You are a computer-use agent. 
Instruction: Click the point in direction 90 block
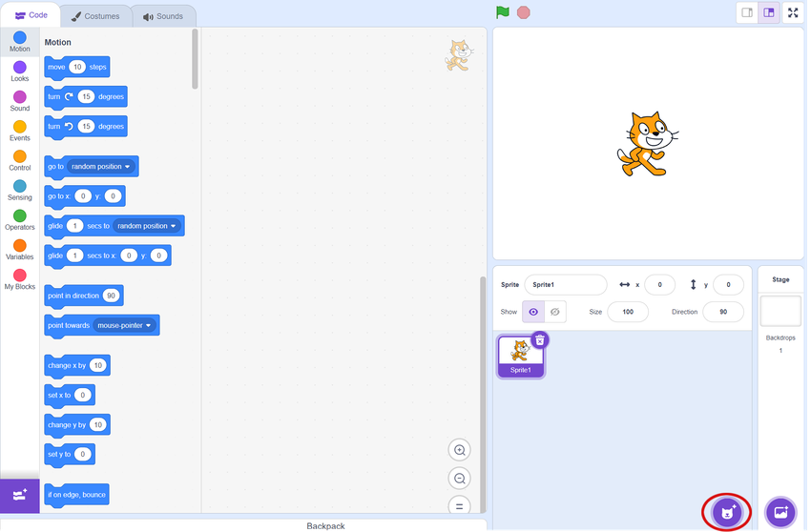click(x=84, y=297)
